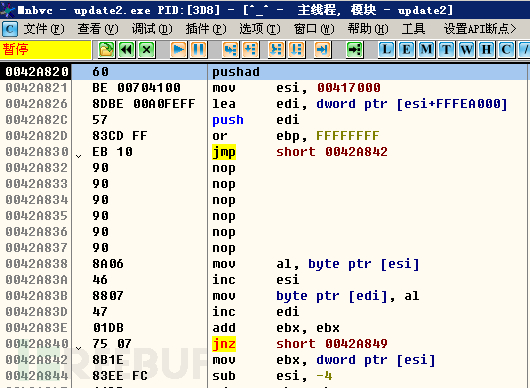This screenshot has height=388, width=530.
Task: Select inc esi at 0042A83A
Action: pos(256,280)
